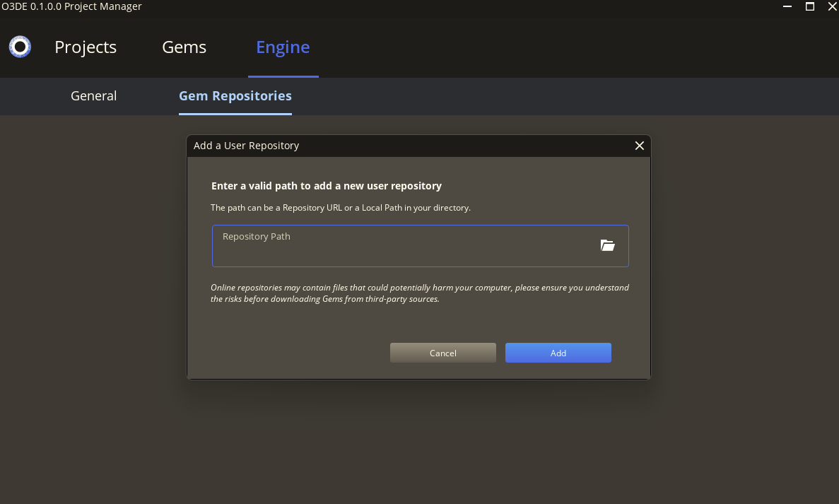Click the Repository URL instructions text
The width and height of the screenshot is (839, 504).
coord(341,207)
